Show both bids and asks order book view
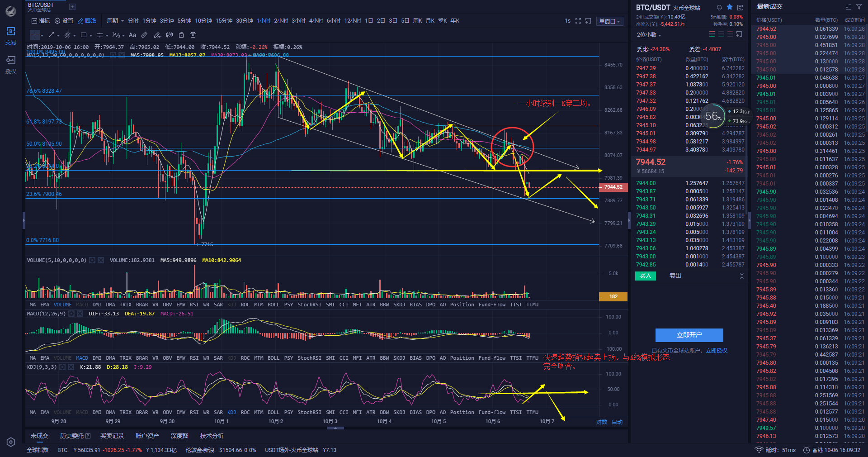The height and width of the screenshot is (457, 868). click(x=712, y=34)
